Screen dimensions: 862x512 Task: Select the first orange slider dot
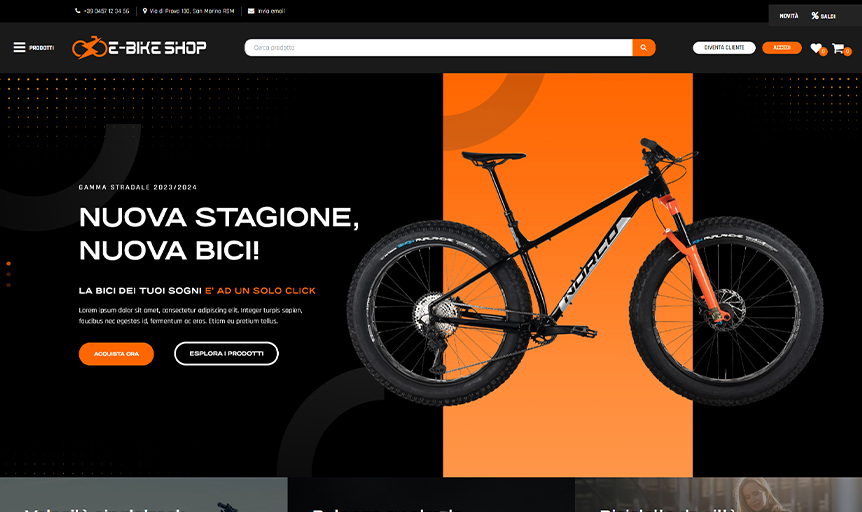pos(8,264)
